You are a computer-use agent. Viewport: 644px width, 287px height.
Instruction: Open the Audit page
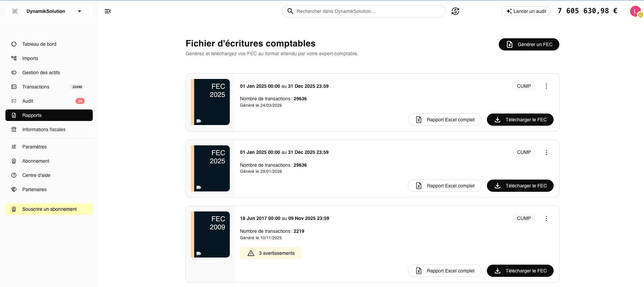[49, 101]
